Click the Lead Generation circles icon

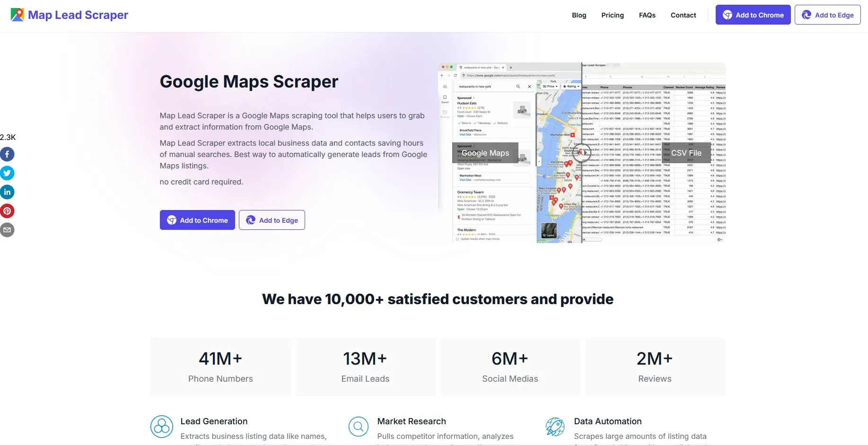point(162,427)
